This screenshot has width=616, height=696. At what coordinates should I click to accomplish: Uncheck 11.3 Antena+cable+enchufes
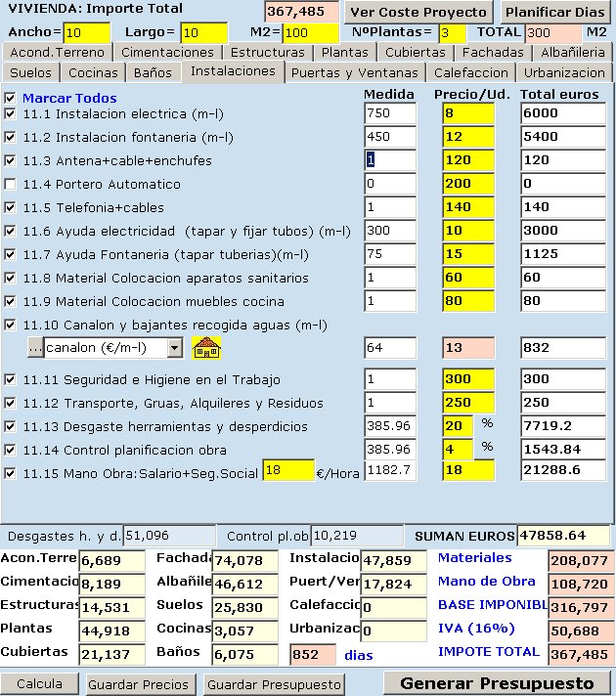10,160
